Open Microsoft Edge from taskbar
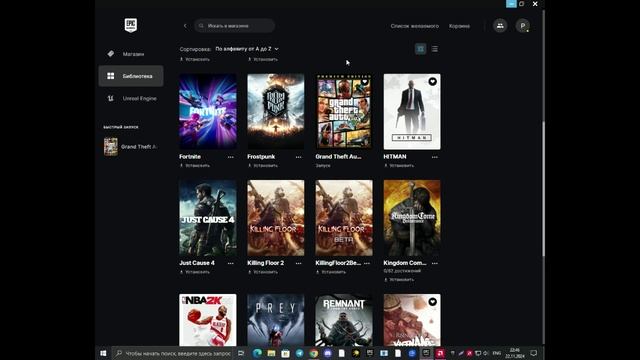The width and height of the screenshot is (640, 360). click(x=257, y=353)
